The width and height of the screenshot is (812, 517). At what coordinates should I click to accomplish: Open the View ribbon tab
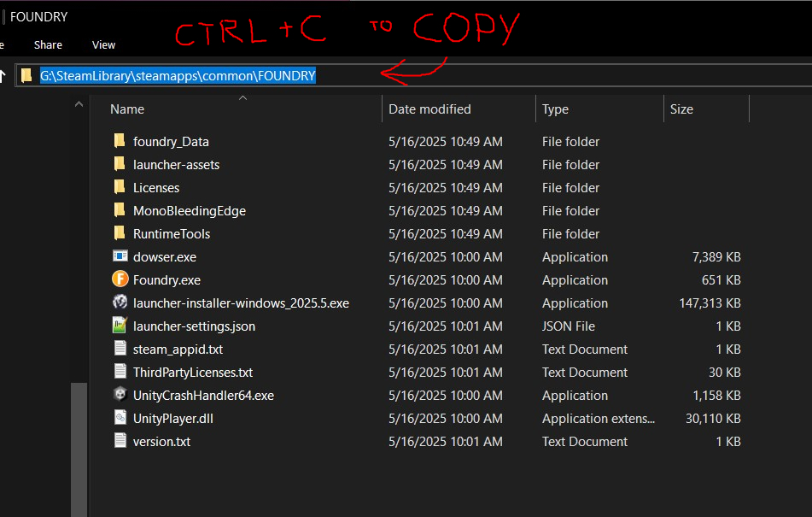coord(103,45)
